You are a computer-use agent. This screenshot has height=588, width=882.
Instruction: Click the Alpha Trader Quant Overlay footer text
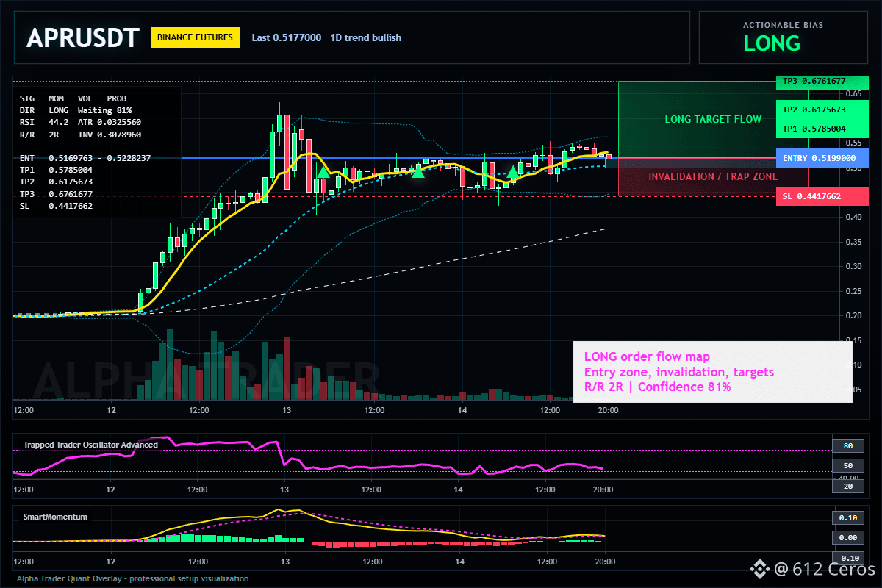(x=133, y=578)
